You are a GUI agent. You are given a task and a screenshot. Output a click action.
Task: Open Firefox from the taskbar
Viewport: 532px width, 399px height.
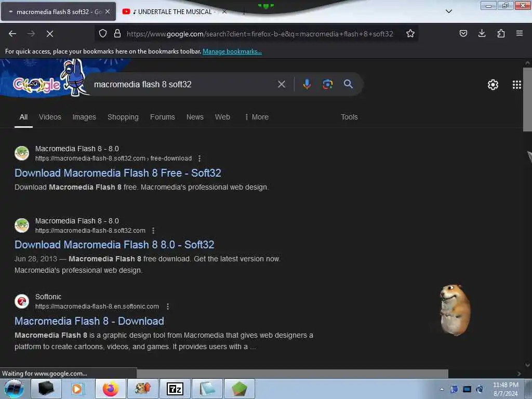(x=111, y=389)
